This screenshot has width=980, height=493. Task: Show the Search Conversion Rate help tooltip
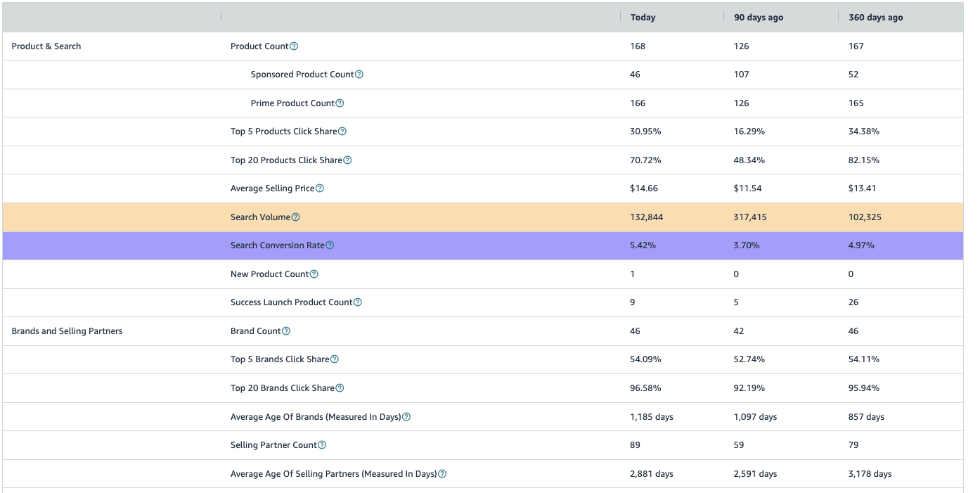[330, 245]
